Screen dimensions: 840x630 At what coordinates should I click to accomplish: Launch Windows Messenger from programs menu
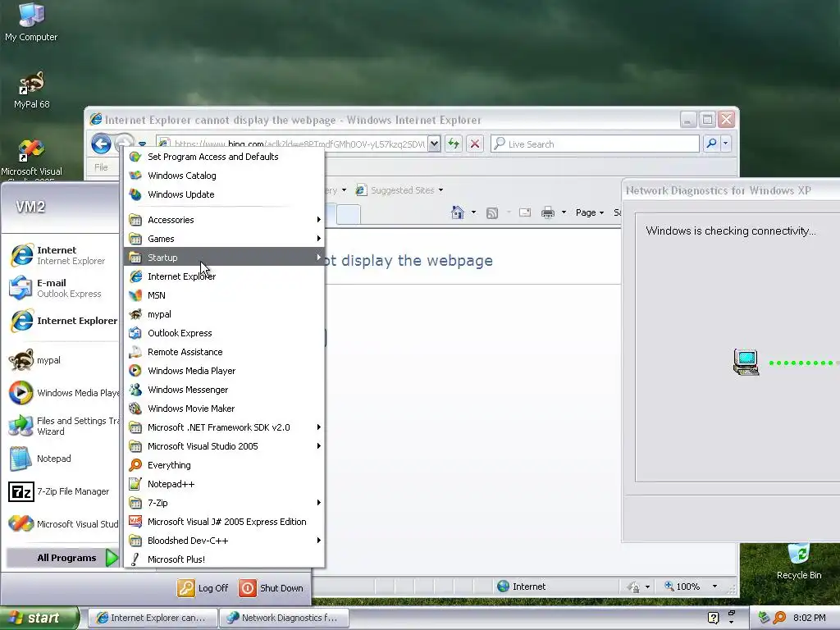[x=224, y=390]
